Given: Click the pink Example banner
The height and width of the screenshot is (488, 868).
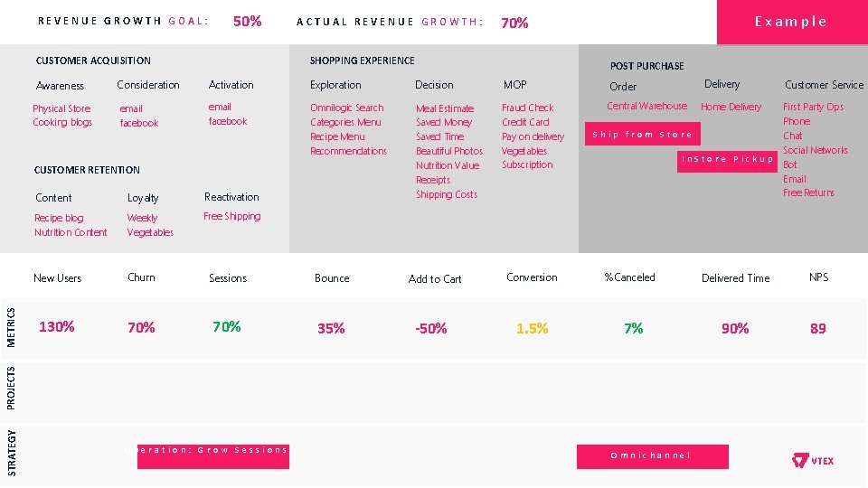Looking at the screenshot, I should 791,22.
